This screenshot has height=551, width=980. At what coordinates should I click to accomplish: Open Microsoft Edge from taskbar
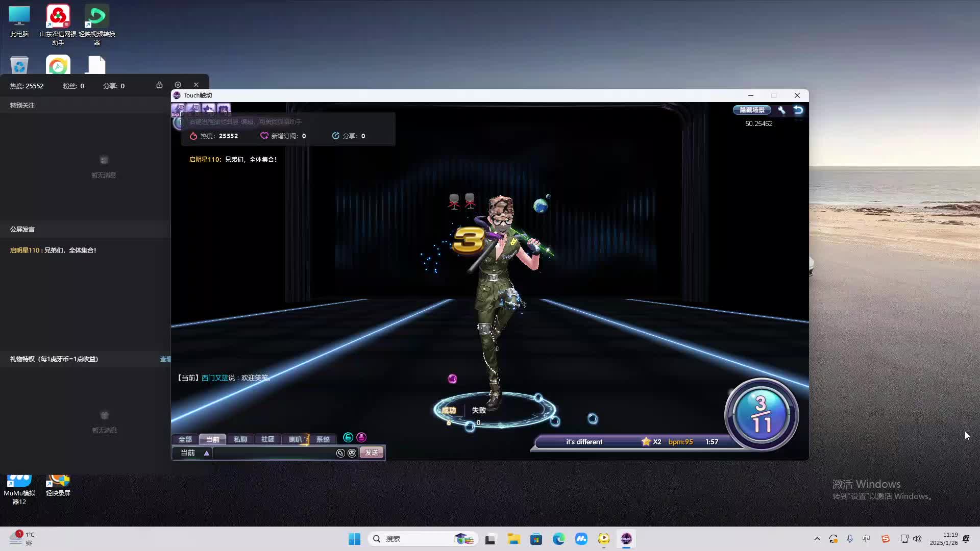tap(558, 539)
